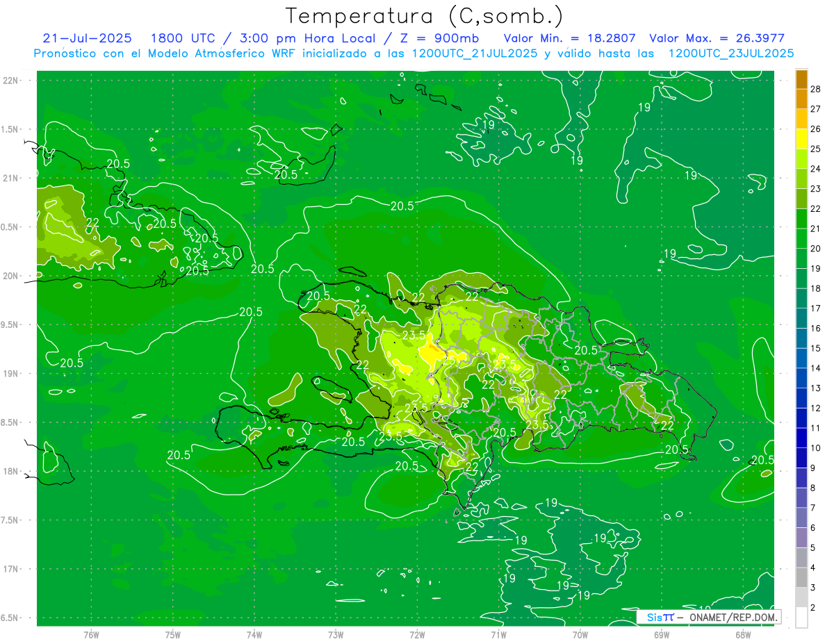Click the orange legend band between 27 and 28

801,99
